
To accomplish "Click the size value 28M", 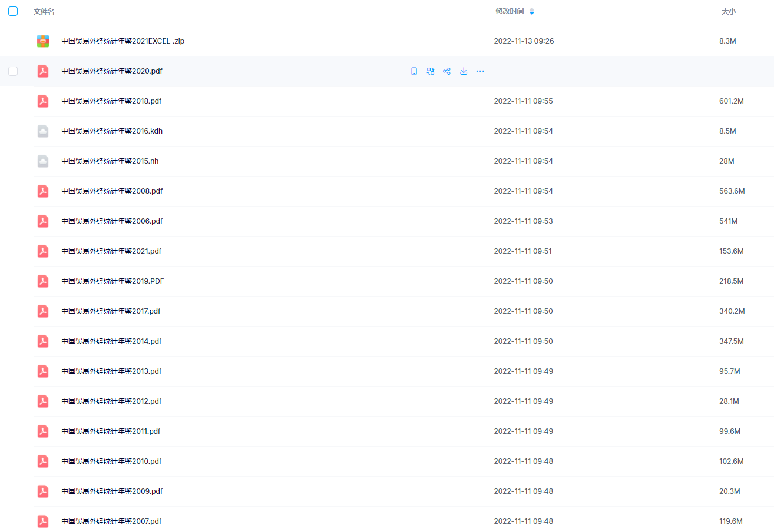I will (726, 161).
